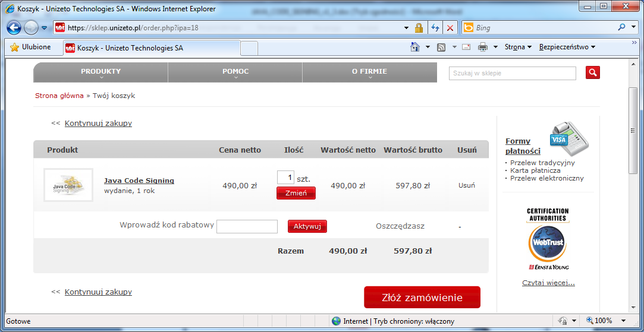
Task: Click the red Zmień button
Action: coord(296,193)
